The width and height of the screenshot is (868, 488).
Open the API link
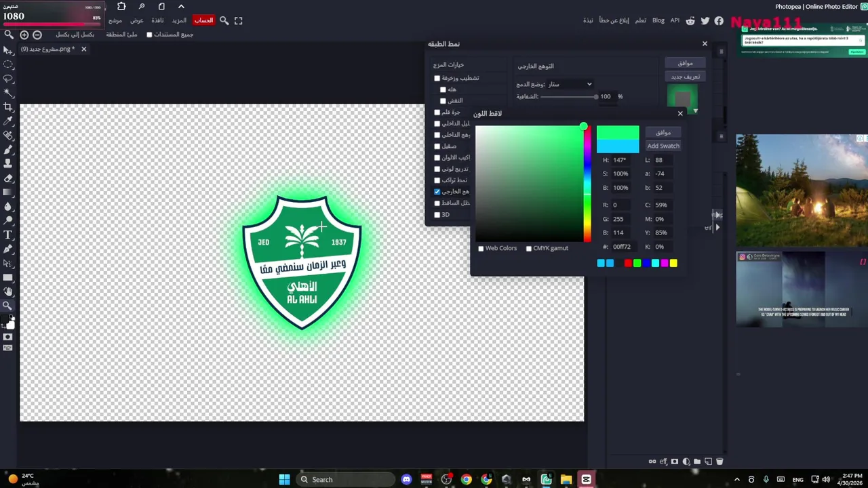point(675,20)
